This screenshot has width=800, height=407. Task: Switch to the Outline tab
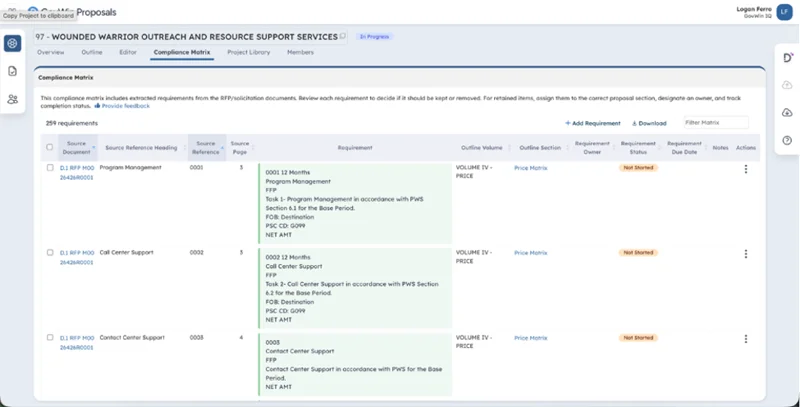[92, 52]
